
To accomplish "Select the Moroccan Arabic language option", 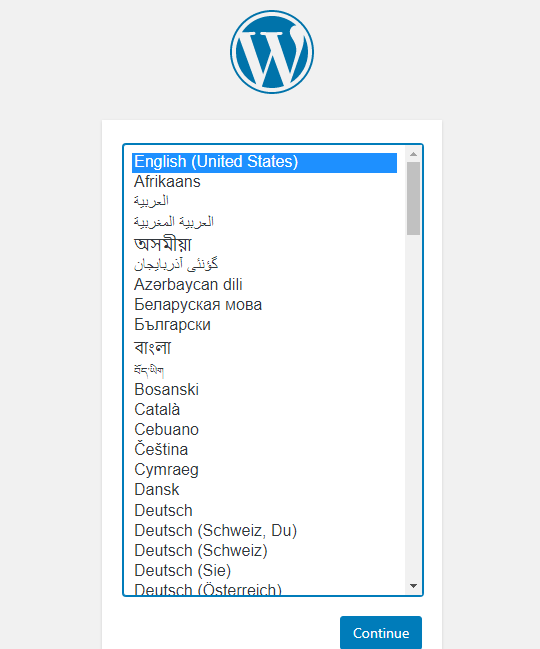I will (264, 222).
